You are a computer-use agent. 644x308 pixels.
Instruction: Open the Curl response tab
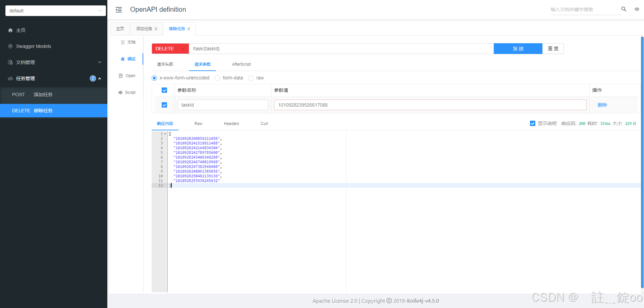[264, 124]
